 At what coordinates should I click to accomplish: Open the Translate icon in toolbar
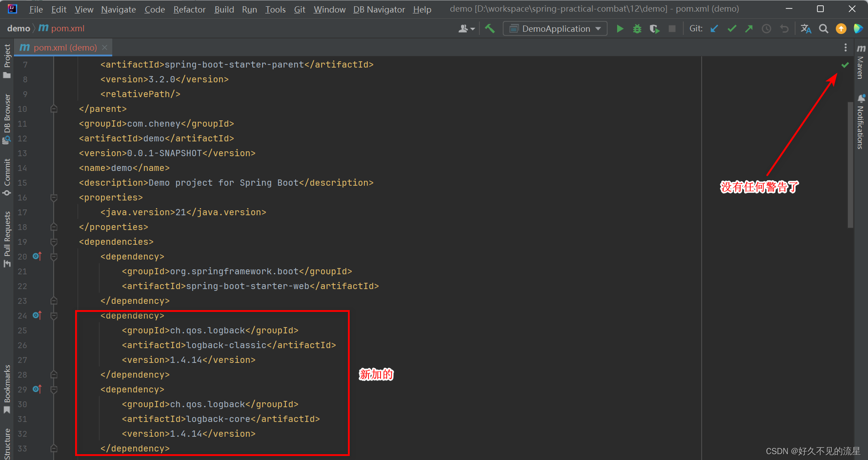(x=806, y=29)
